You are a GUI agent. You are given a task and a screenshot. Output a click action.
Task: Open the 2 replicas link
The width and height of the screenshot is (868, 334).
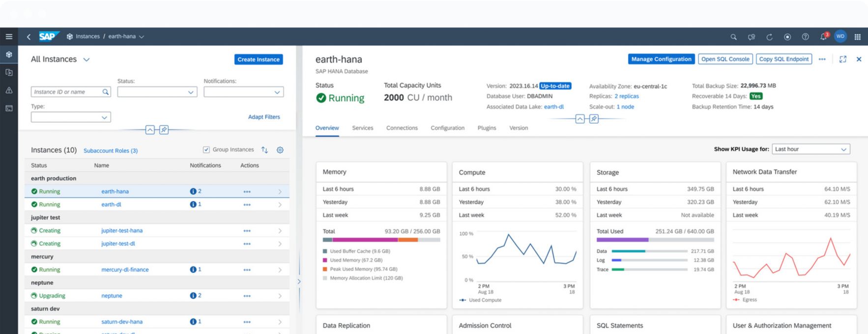point(626,96)
